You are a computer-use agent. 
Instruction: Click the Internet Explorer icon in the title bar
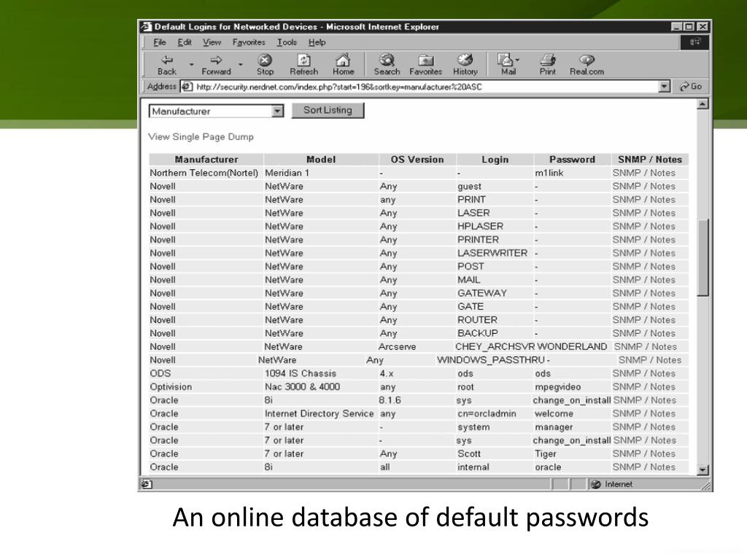[146, 27]
